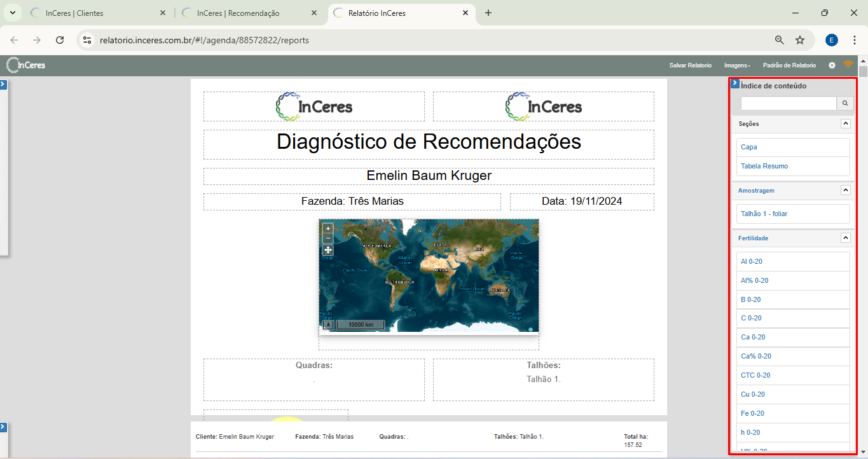Open C 0-20 fertility item
The image size is (868, 459).
[793, 318]
